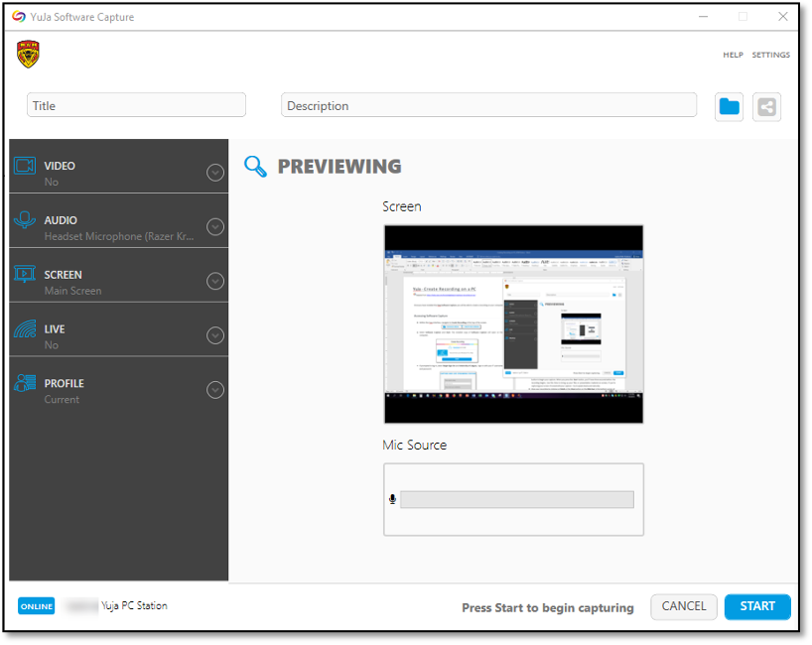812x645 pixels.
Task: Start the capture with START button
Action: click(x=757, y=606)
